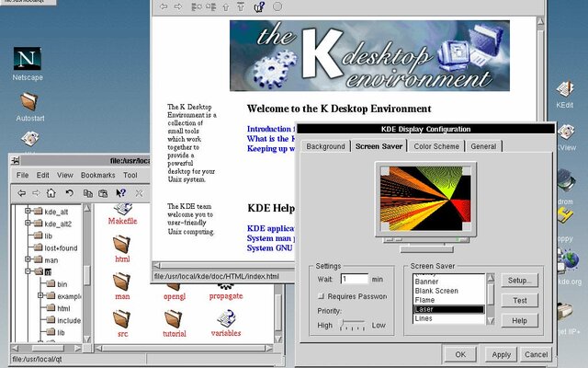Screen dimensions: 588x368
Task: Click Forward arrow in file manager toolbar
Action: pyautogui.click(x=36, y=193)
